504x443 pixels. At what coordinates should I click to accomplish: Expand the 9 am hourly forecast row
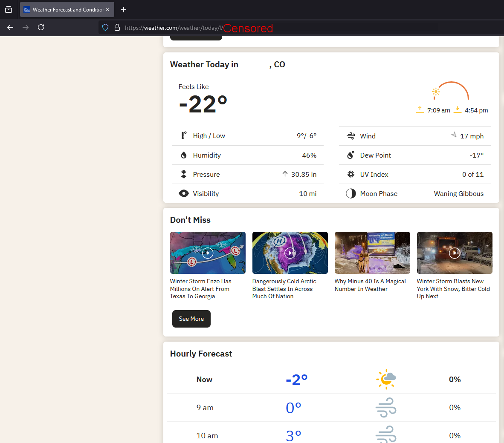[x=331, y=408]
